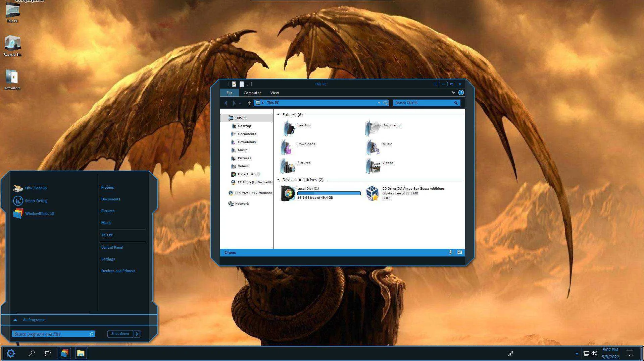
Task: Open WindowBlinds 10 from its icon
Action: point(18,214)
